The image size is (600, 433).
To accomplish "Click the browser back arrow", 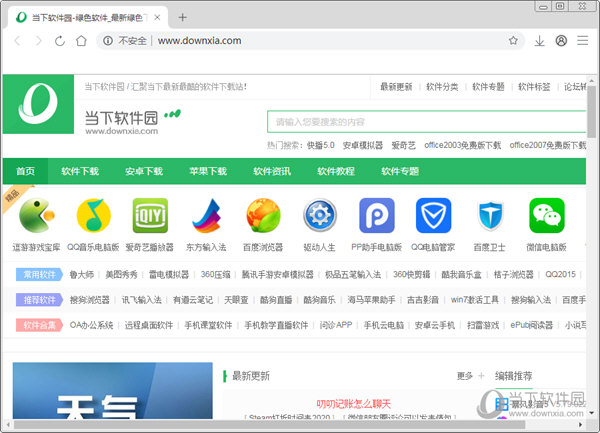I will [x=17, y=41].
